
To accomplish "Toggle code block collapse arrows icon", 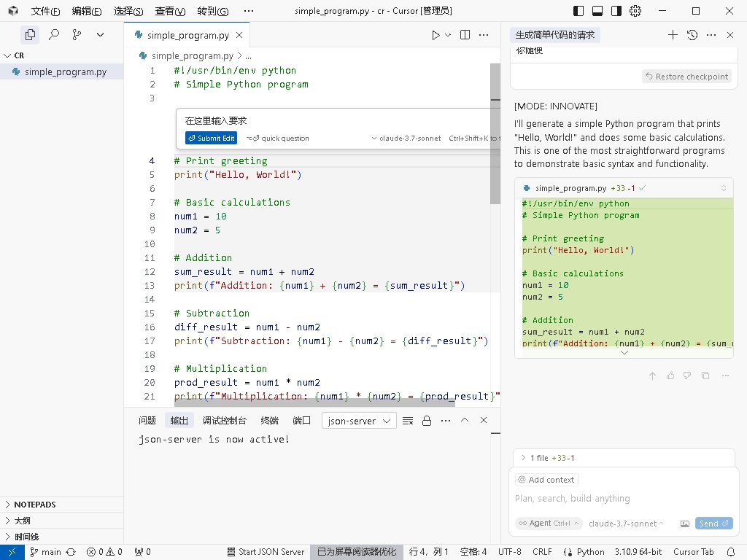I will 723,188.
